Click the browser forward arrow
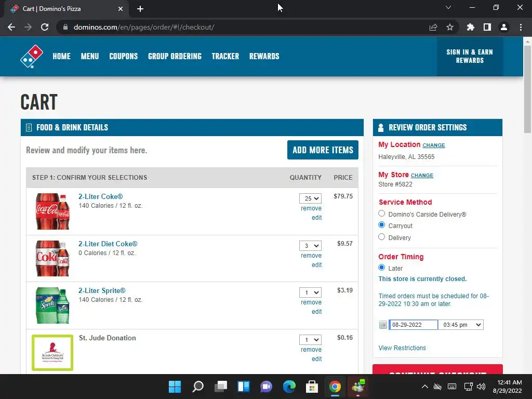 pyautogui.click(x=28, y=27)
